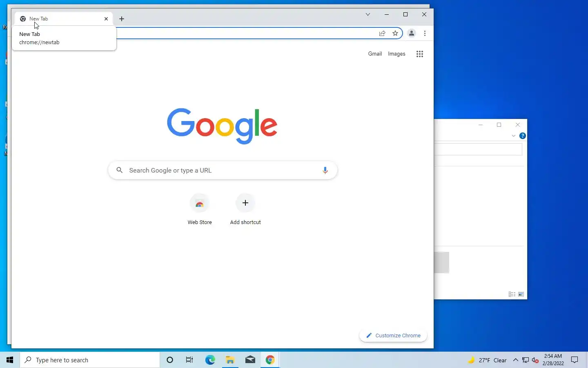Open the Chrome profile avatar
Viewport: 588px width, 368px height.
point(412,34)
